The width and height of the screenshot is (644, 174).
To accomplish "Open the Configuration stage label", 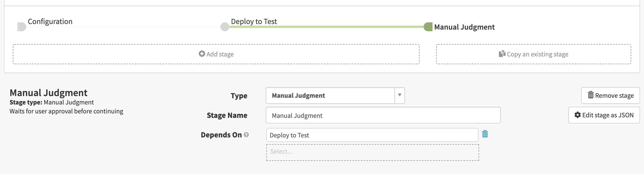I will 50,22.
